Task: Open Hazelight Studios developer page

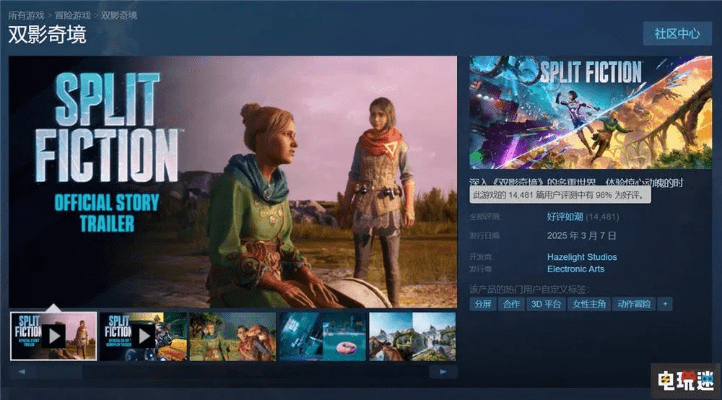Action: pos(581,257)
